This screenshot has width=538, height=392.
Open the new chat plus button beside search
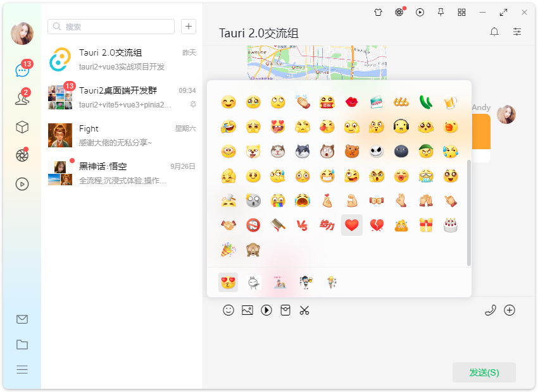click(188, 27)
